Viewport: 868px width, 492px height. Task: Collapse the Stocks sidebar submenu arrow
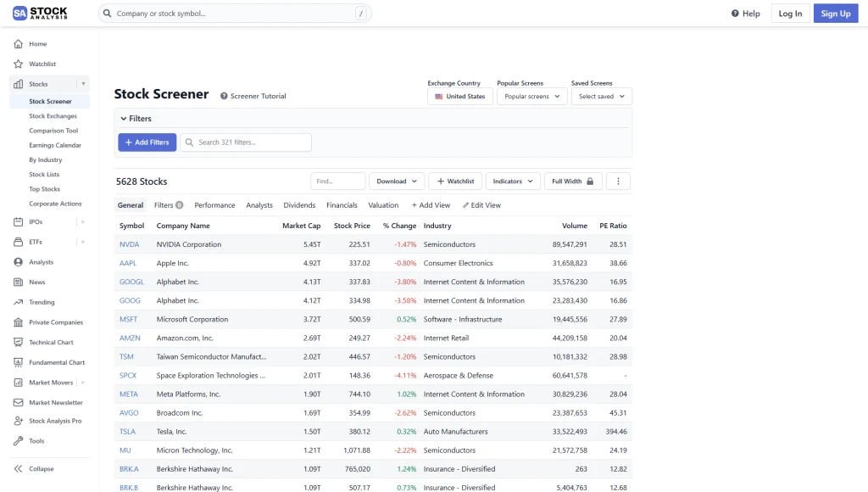click(x=84, y=84)
